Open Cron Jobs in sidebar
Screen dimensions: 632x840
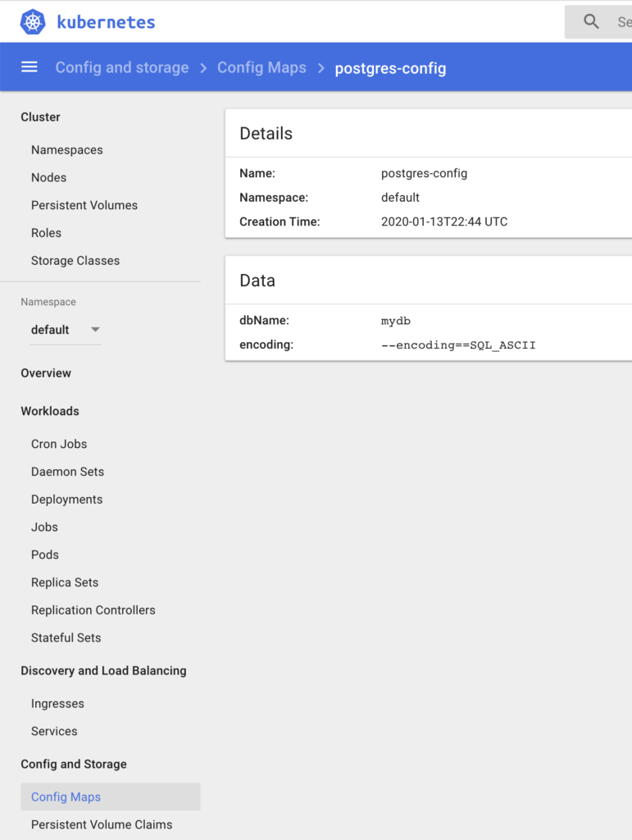pos(59,444)
